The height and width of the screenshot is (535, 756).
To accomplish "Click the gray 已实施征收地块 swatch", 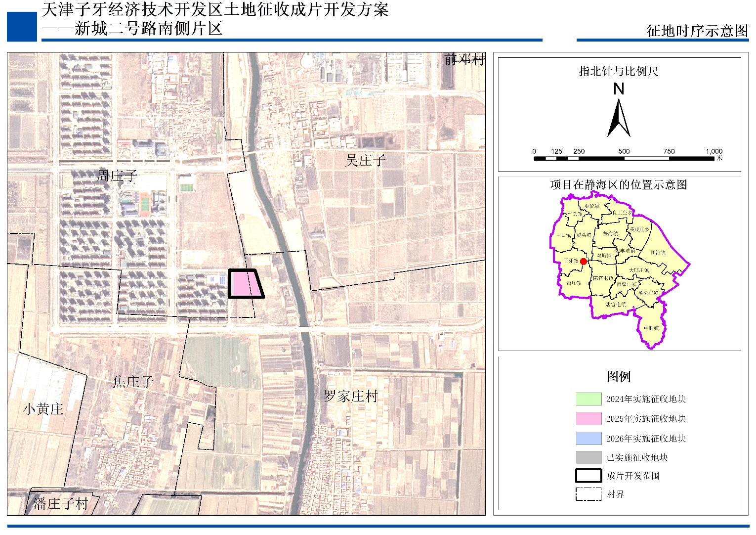I will coord(588,457).
